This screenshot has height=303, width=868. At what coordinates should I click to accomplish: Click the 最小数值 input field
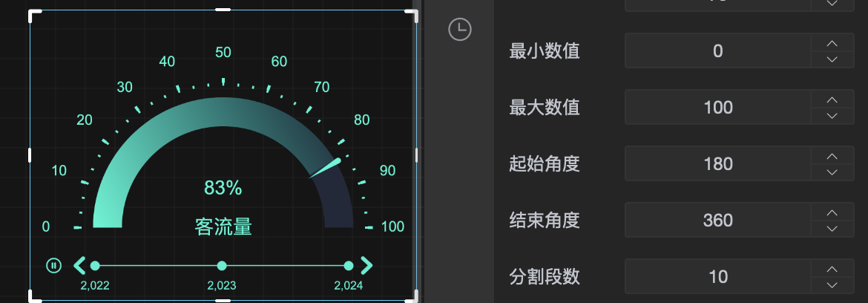point(718,51)
